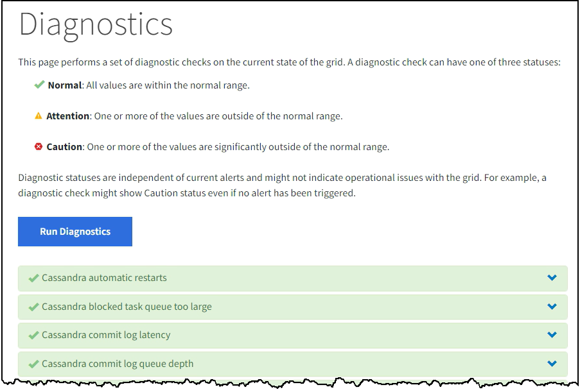
Task: Click checkmark icon beside Cassandra blocked task queue
Action: 33,307
